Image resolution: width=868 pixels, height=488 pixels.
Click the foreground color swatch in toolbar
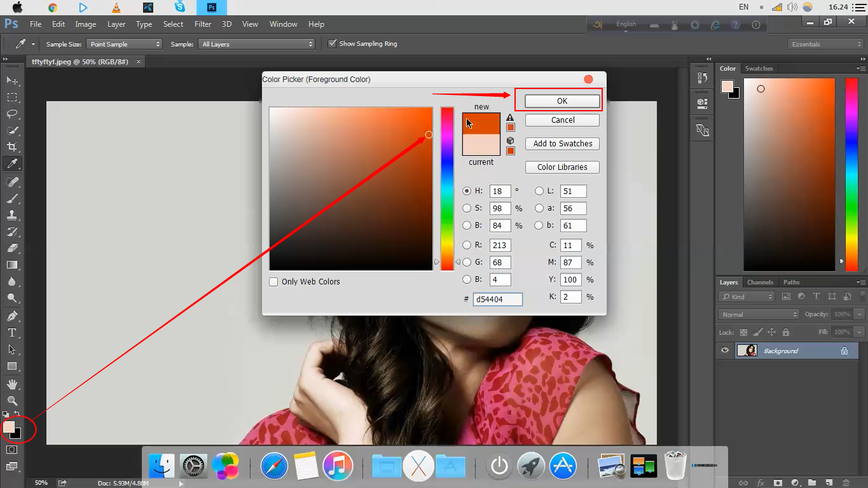(x=8, y=427)
